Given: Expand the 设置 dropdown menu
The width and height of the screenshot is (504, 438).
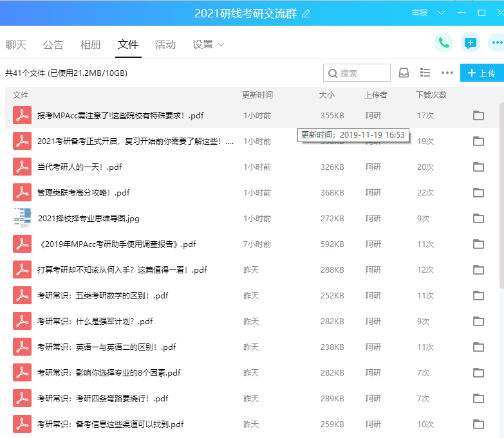Looking at the screenshot, I should (x=209, y=44).
